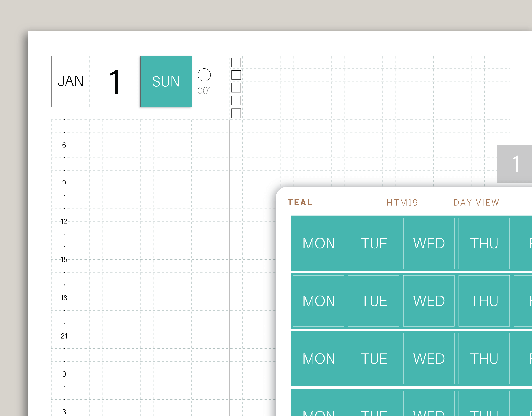Select the circle above 001
The width and height of the screenshot is (532, 416).
pyautogui.click(x=204, y=75)
